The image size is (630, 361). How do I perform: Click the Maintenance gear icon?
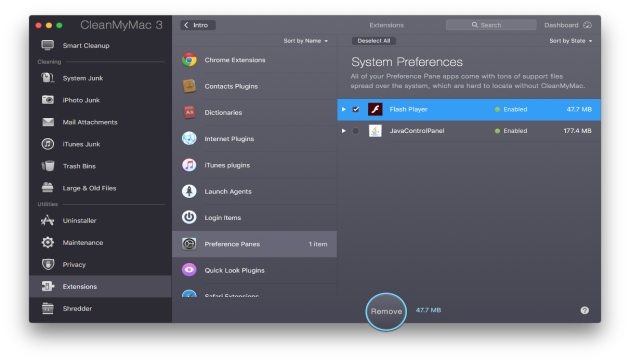click(47, 242)
